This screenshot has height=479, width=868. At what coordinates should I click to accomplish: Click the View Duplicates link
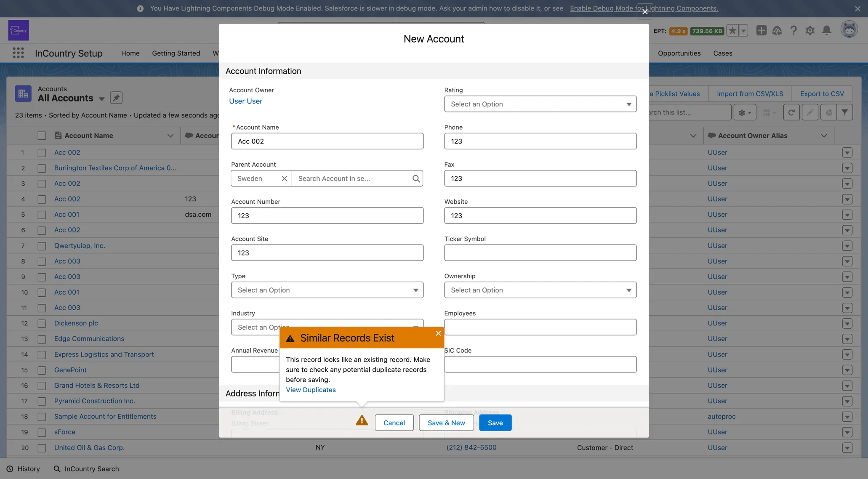[311, 390]
